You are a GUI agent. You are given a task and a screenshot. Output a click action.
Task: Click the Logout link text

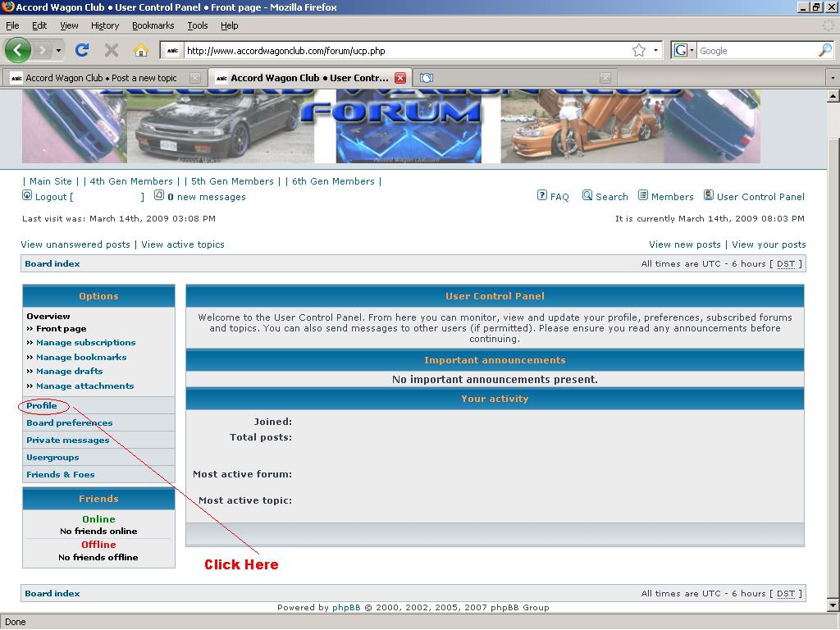(51, 197)
